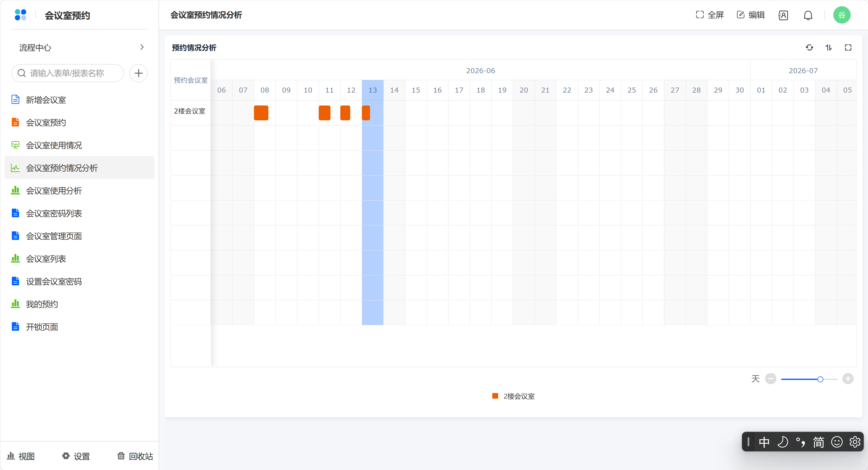Toggle the 2楼会议室 legend item
This screenshot has width=868, height=470.
tap(514, 396)
